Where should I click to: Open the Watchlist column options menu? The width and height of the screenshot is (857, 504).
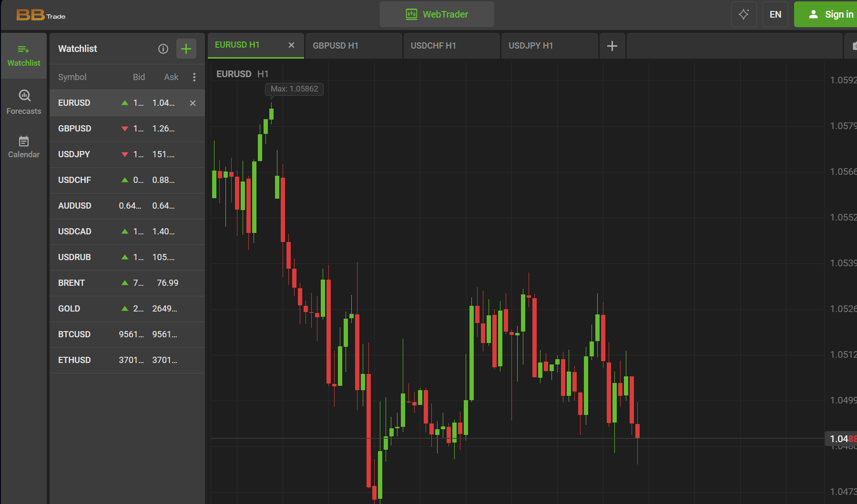click(x=194, y=77)
